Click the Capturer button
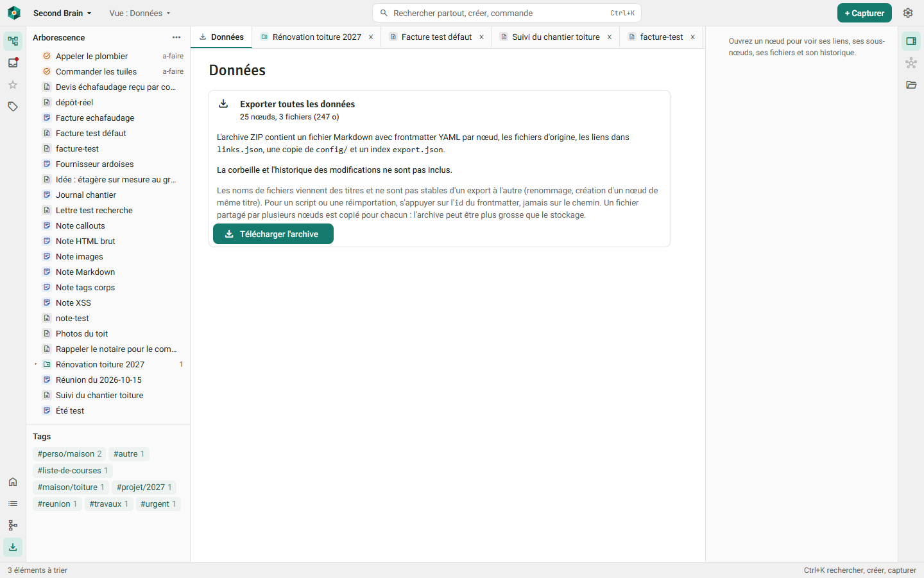924x578 pixels. click(864, 13)
